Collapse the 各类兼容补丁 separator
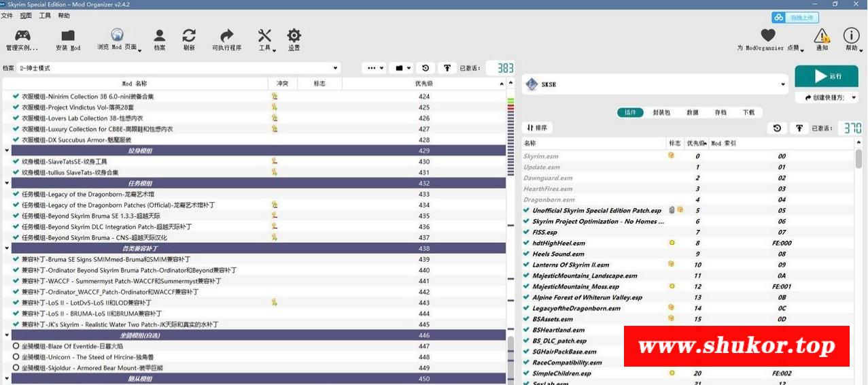The image size is (868, 385). pos(7,249)
